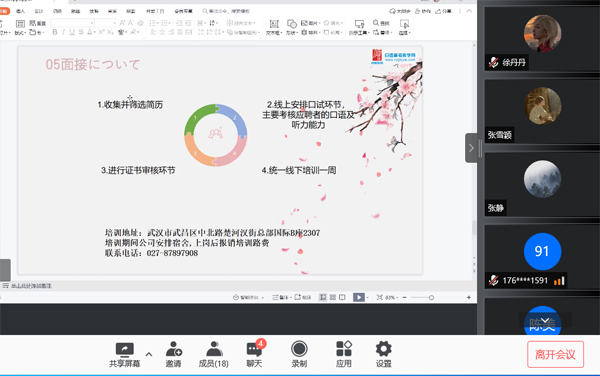Toggle italic formatting in the ribbon

(x=64, y=32)
